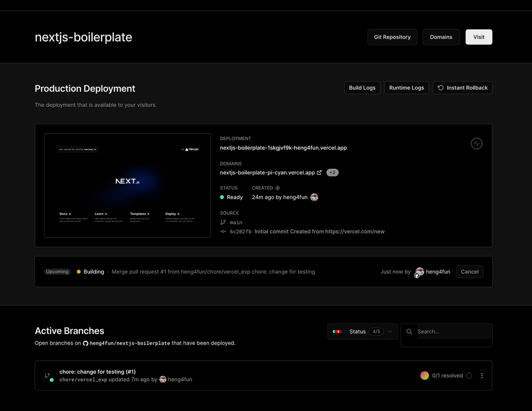Open domain nextjs-boilerplate-pi-cyan.vercel.app
This screenshot has height=411, width=532.
tap(267, 173)
